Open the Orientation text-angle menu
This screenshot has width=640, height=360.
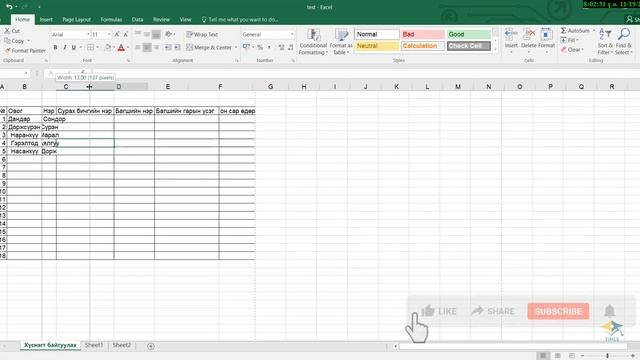170,35
